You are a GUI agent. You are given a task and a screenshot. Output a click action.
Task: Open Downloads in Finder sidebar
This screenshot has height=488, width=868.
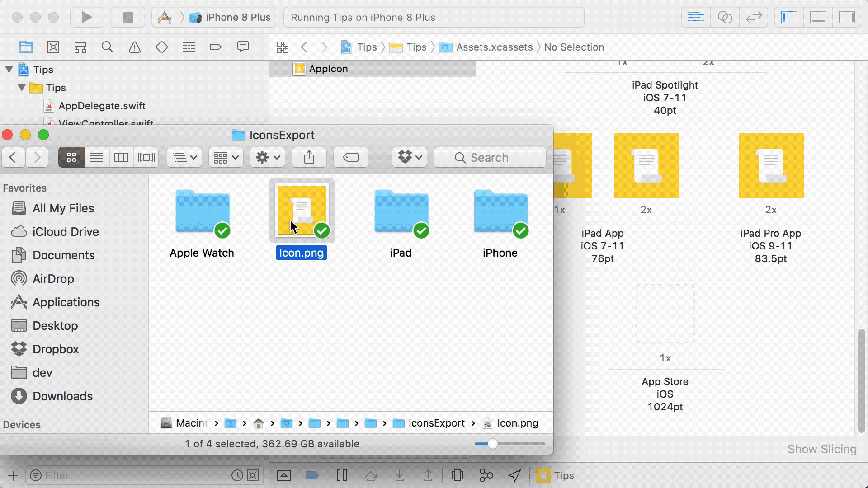pos(52,396)
